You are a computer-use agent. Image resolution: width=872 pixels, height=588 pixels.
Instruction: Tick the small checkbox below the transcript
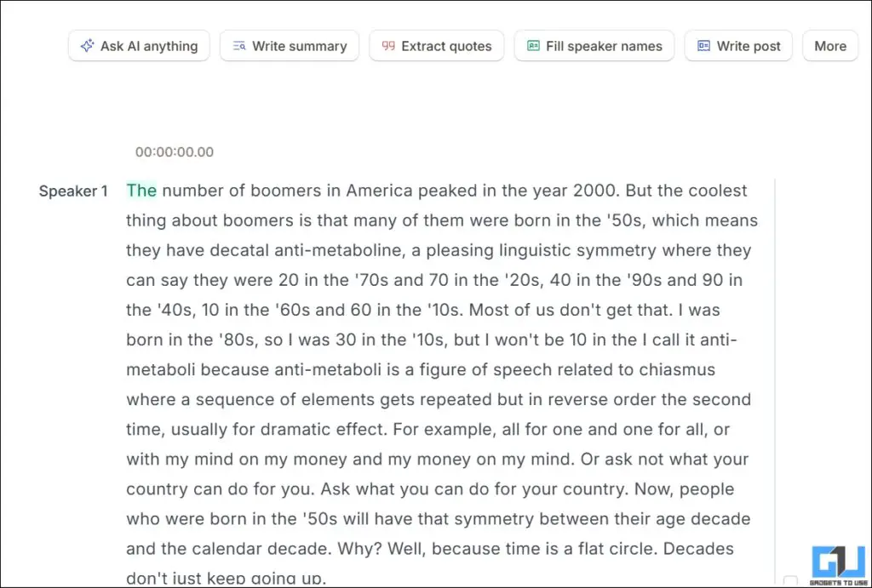[x=790, y=581]
